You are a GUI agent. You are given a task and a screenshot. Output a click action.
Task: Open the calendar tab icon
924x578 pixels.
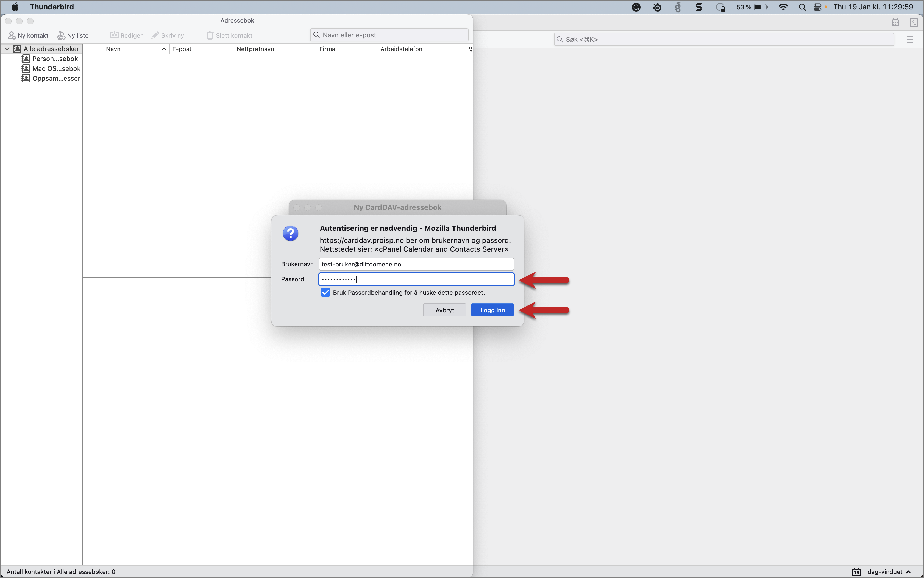tap(895, 23)
